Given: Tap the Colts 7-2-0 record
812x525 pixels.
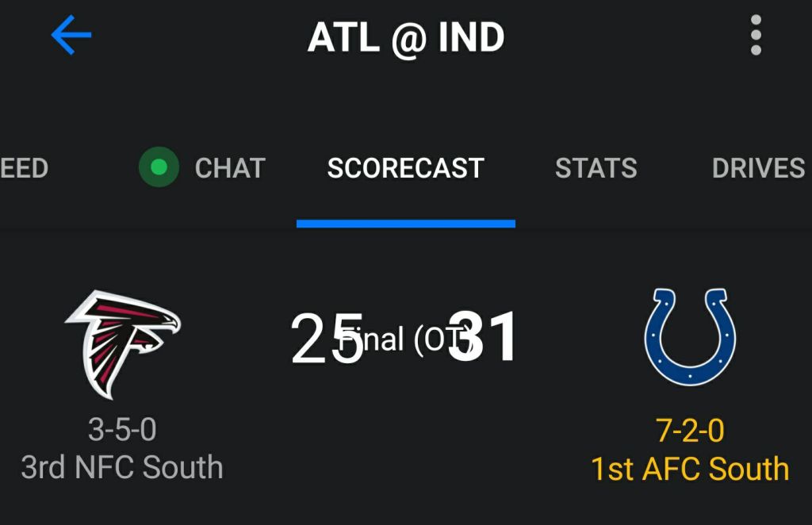Looking at the screenshot, I should 690,430.
